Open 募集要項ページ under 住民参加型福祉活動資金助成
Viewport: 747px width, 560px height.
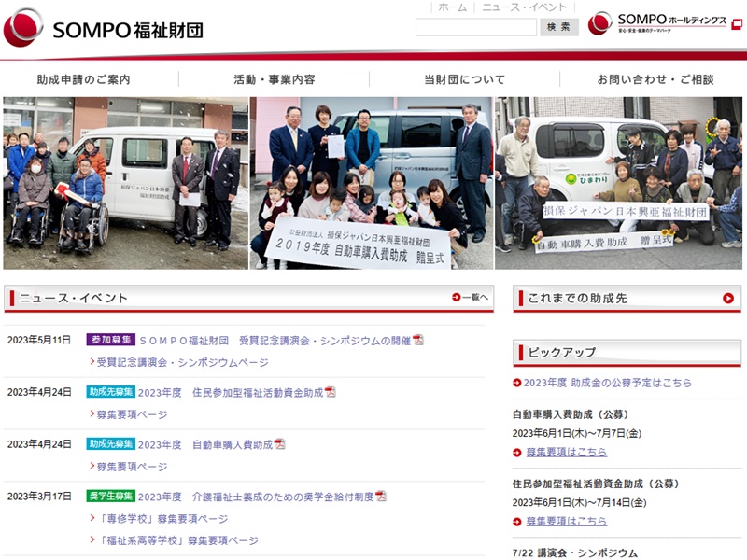132,414
